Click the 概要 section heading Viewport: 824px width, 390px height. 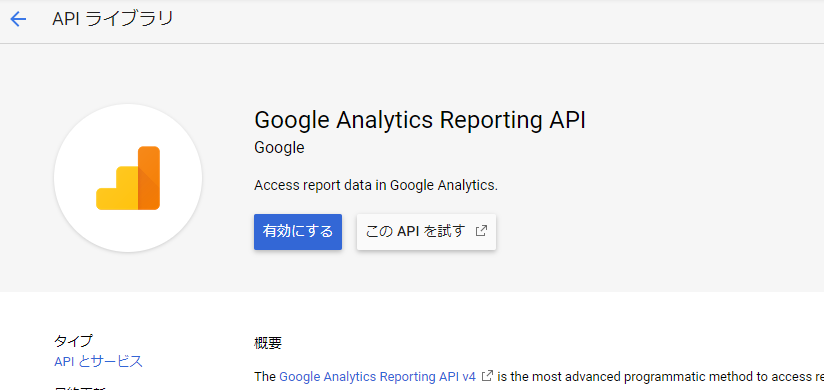coord(268,344)
